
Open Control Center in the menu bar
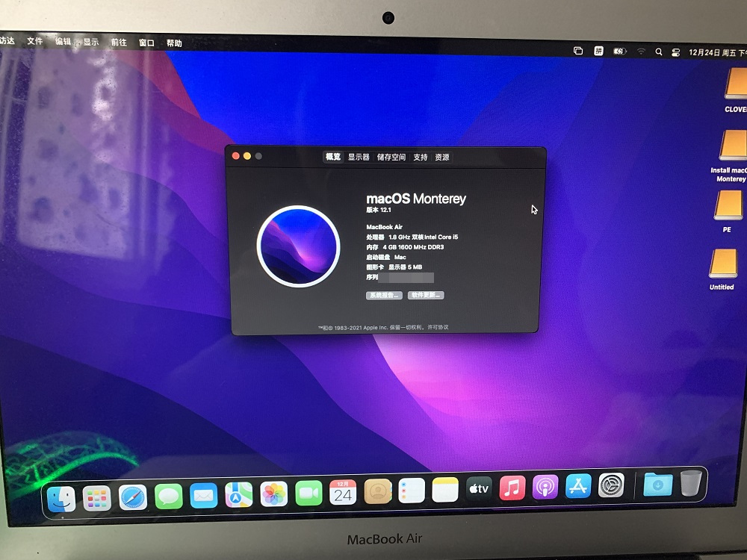pyautogui.click(x=675, y=52)
